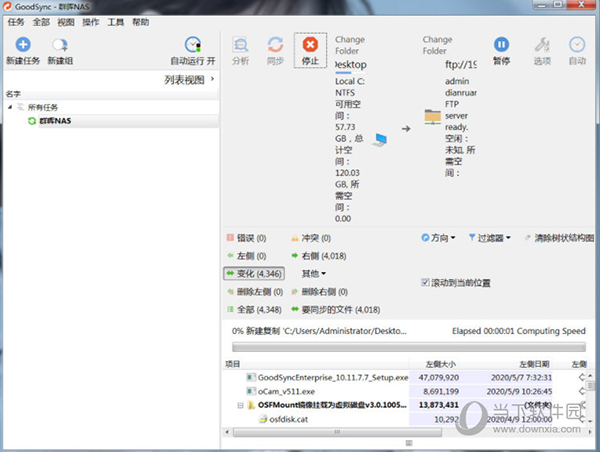Image resolution: width=600 pixels, height=452 pixels.
Task: Open the 帮助 menu
Action: (x=140, y=22)
